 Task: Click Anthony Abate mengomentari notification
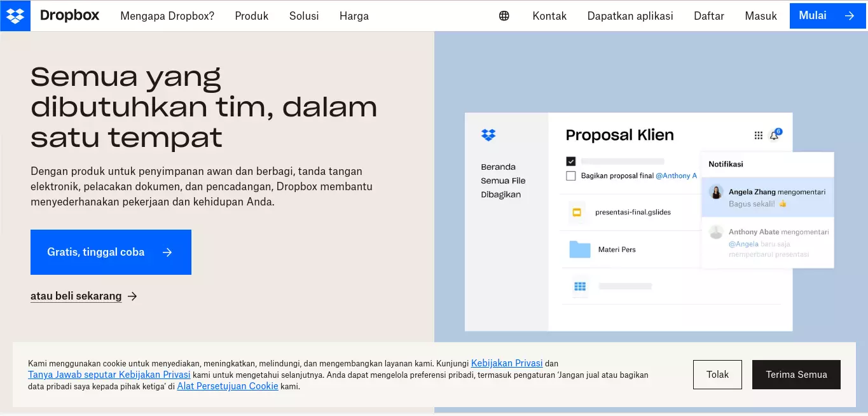coord(768,243)
